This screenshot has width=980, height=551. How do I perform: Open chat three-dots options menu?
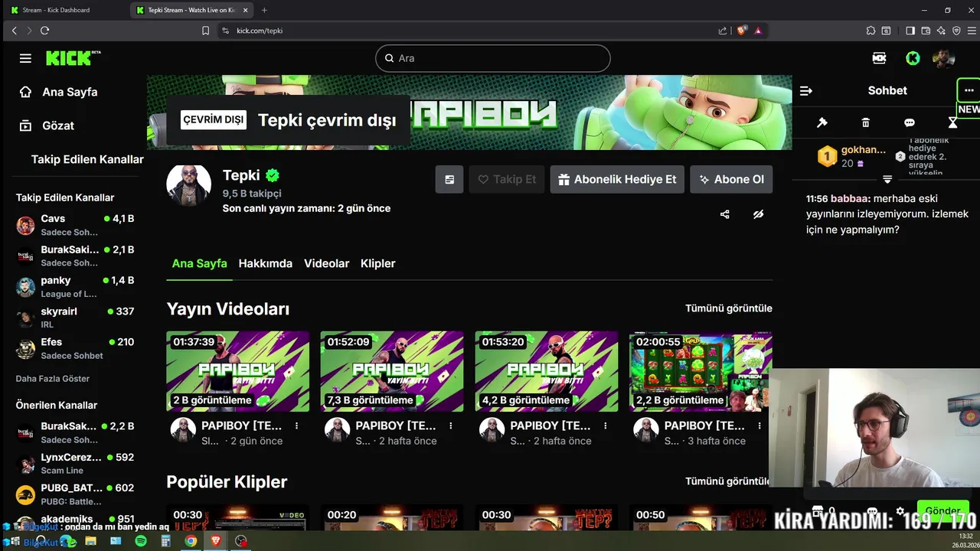(x=969, y=90)
